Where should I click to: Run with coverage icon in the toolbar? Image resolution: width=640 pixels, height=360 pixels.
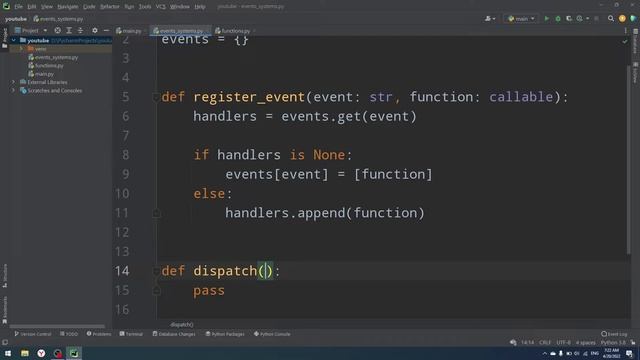coord(569,19)
